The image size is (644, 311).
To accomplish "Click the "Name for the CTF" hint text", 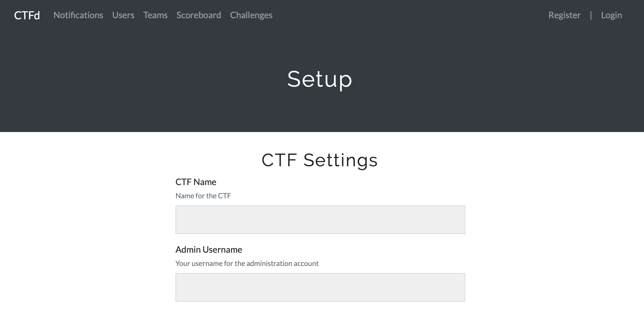I will tap(203, 196).
